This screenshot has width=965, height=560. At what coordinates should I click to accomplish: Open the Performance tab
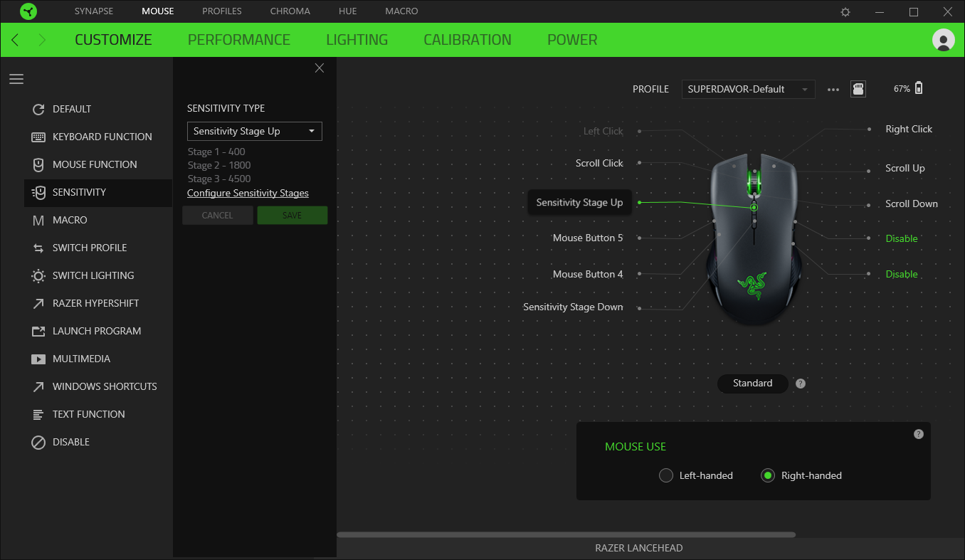pos(239,40)
